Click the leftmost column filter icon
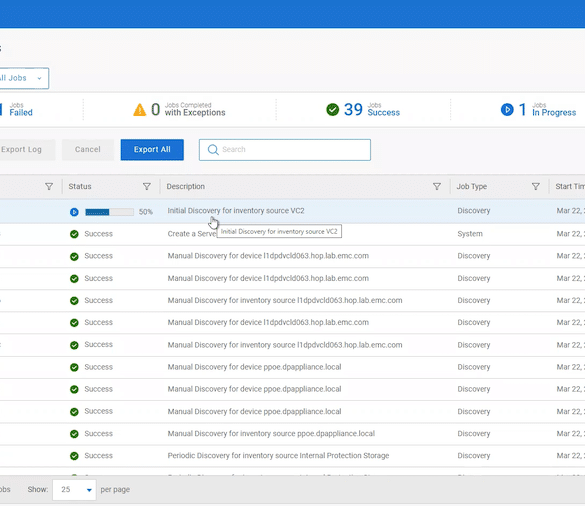The width and height of the screenshot is (585, 506). [49, 187]
